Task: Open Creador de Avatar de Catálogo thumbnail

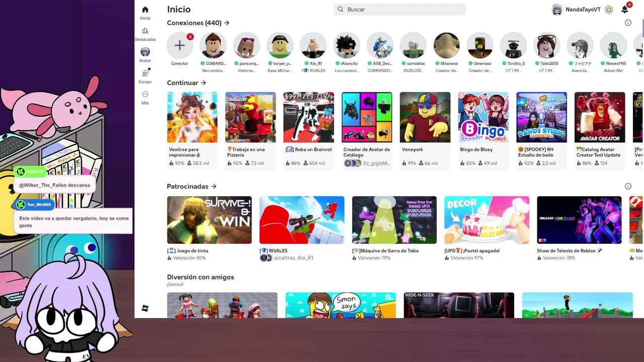Action: pos(367,117)
